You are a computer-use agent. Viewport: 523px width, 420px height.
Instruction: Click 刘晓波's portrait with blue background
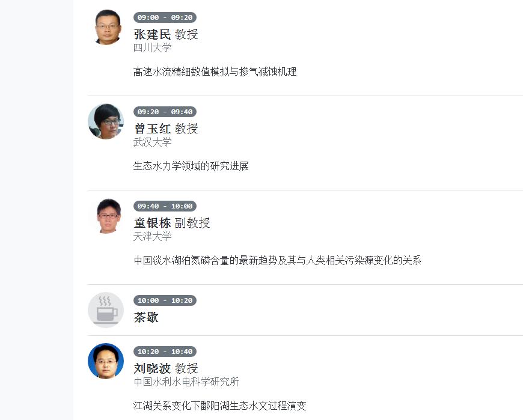[x=106, y=361]
